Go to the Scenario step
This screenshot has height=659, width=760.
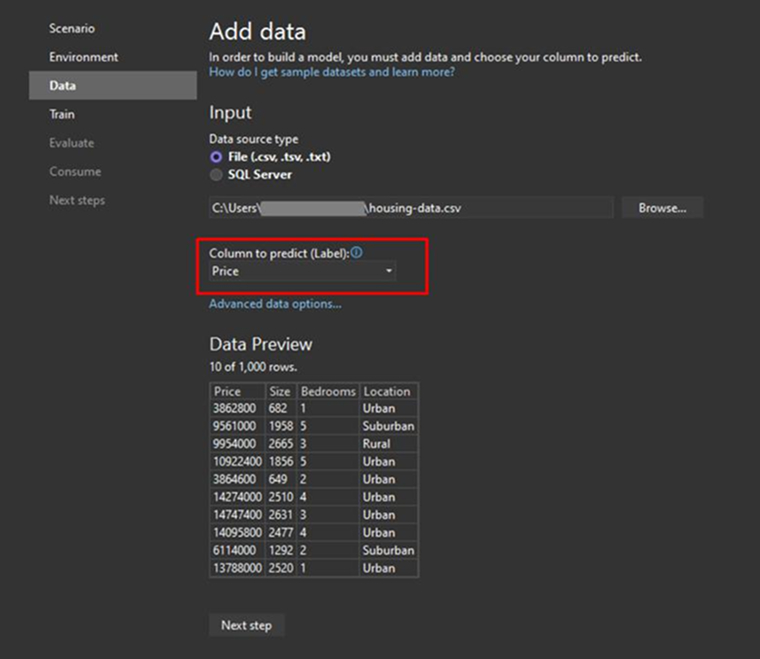[72, 29]
